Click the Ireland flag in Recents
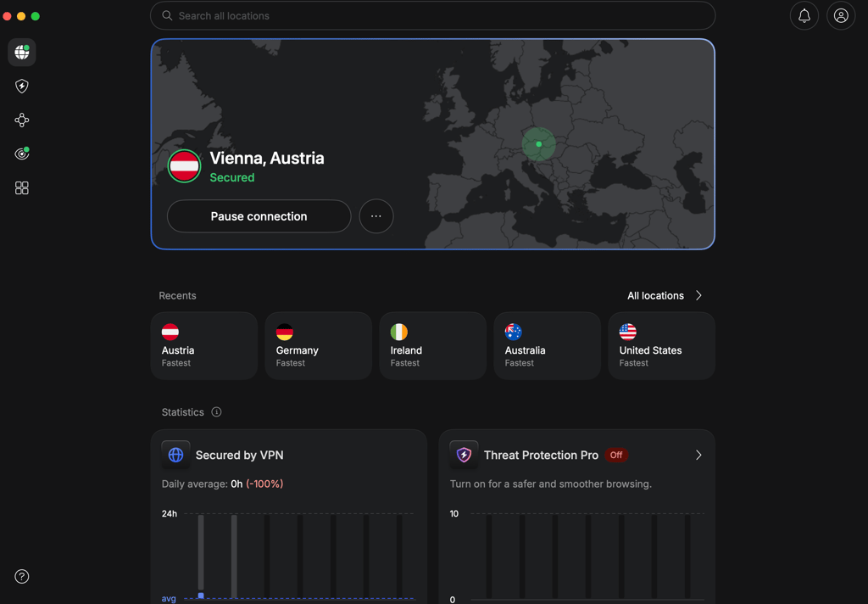Screen dimensions: 868x604 (399, 332)
